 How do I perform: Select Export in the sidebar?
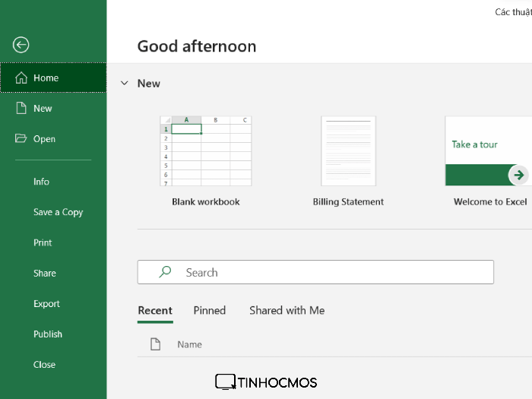click(46, 303)
